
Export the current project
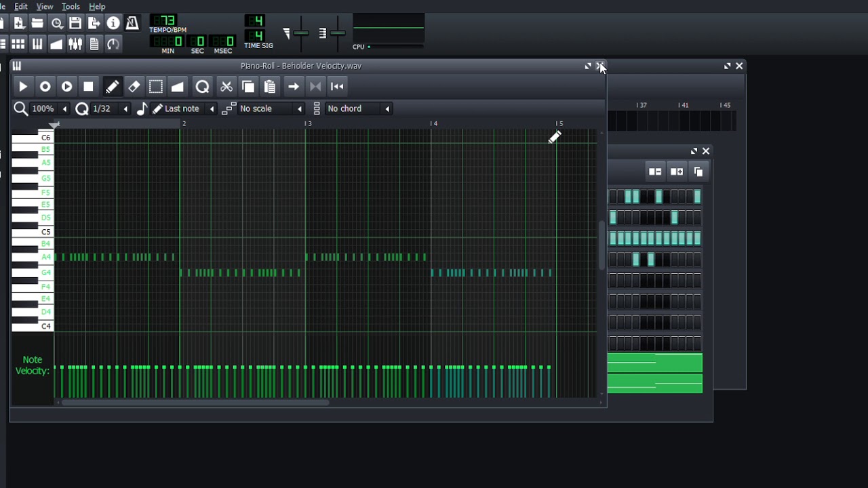click(x=94, y=24)
